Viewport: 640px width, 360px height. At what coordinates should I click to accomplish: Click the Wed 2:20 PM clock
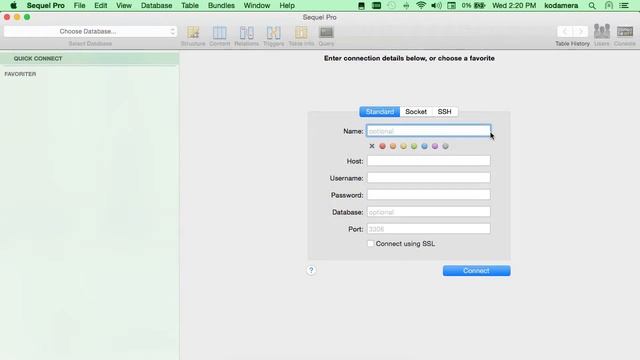tap(514, 6)
